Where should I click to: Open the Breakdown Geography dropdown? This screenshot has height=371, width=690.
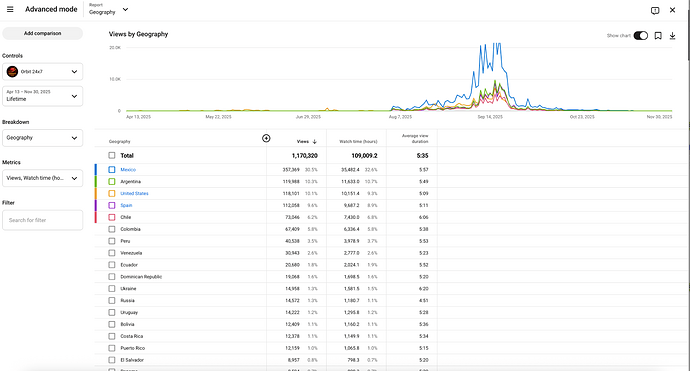42,138
